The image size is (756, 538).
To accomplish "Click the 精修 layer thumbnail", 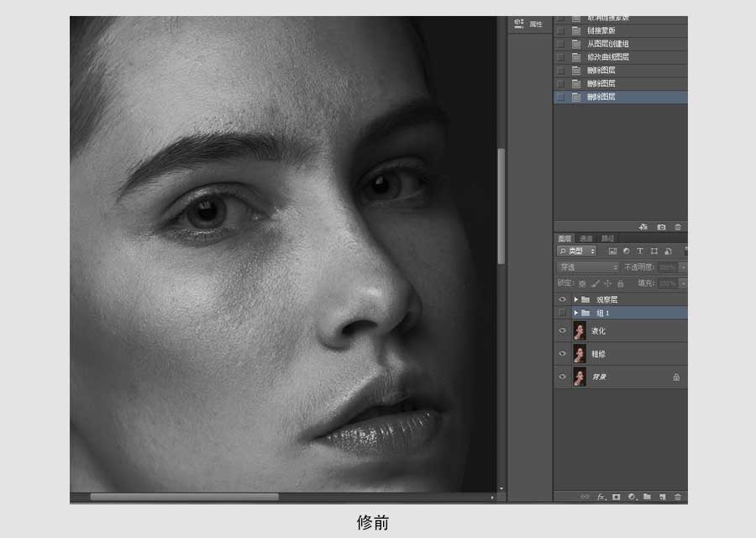I will pos(579,354).
